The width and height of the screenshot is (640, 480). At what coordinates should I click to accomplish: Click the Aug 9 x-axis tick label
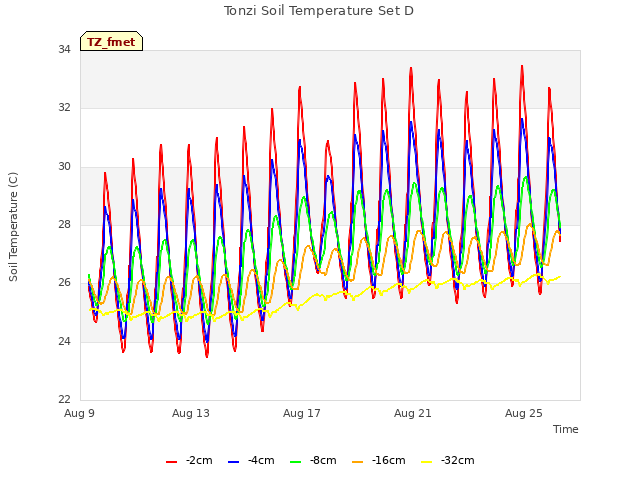79,413
